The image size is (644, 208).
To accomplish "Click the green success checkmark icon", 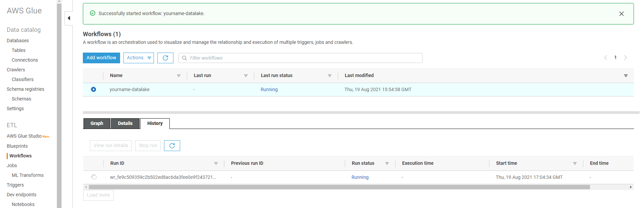I will click(93, 13).
